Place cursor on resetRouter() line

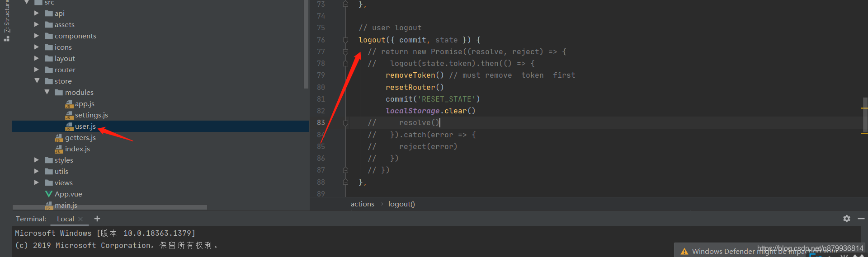pos(415,87)
